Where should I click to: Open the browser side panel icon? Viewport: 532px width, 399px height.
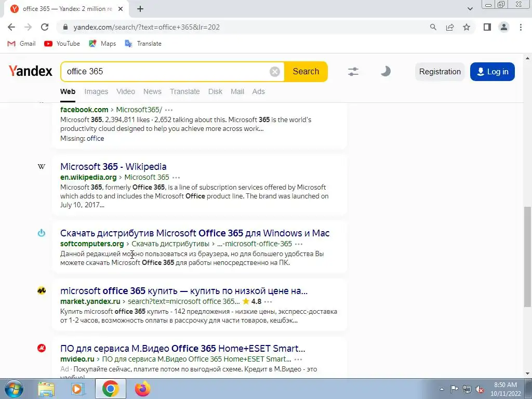pyautogui.click(x=487, y=27)
